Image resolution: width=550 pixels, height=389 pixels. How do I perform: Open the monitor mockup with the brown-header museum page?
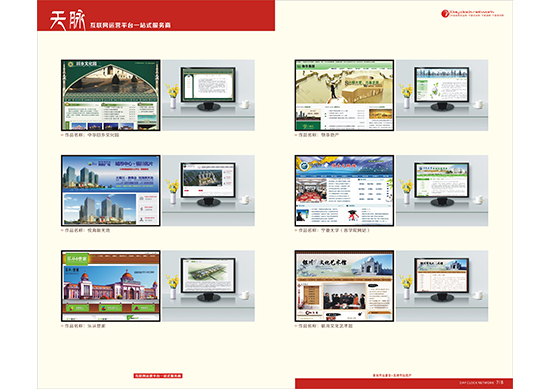[x=442, y=286]
